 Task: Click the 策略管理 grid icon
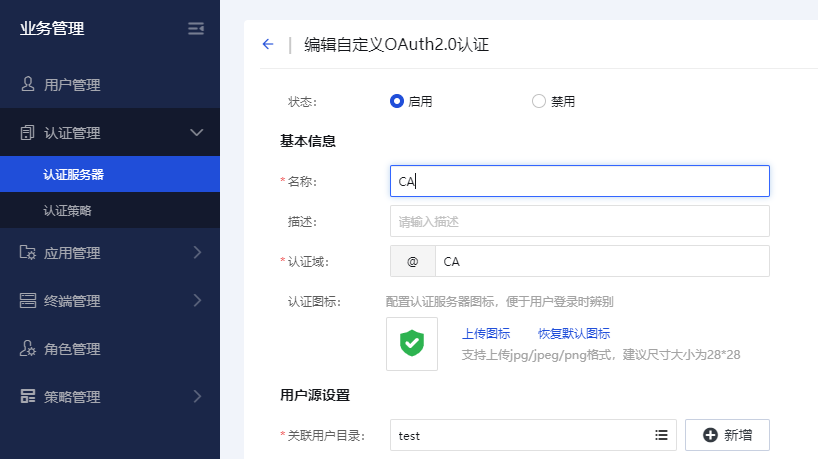[28, 396]
